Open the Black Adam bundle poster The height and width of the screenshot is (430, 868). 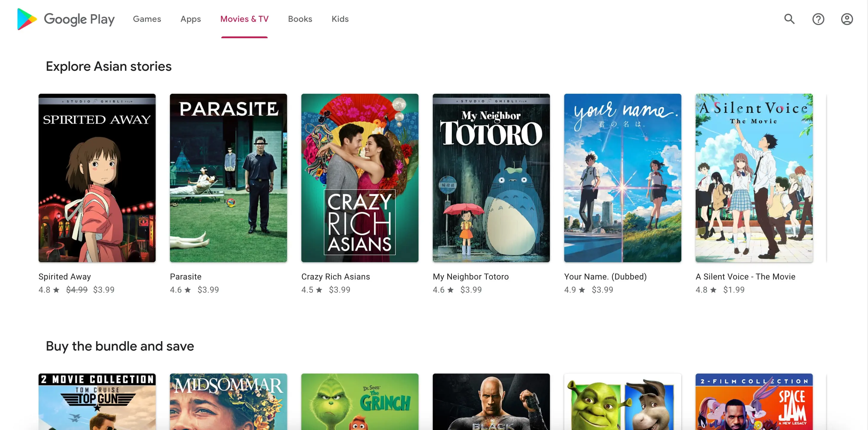coord(491,402)
